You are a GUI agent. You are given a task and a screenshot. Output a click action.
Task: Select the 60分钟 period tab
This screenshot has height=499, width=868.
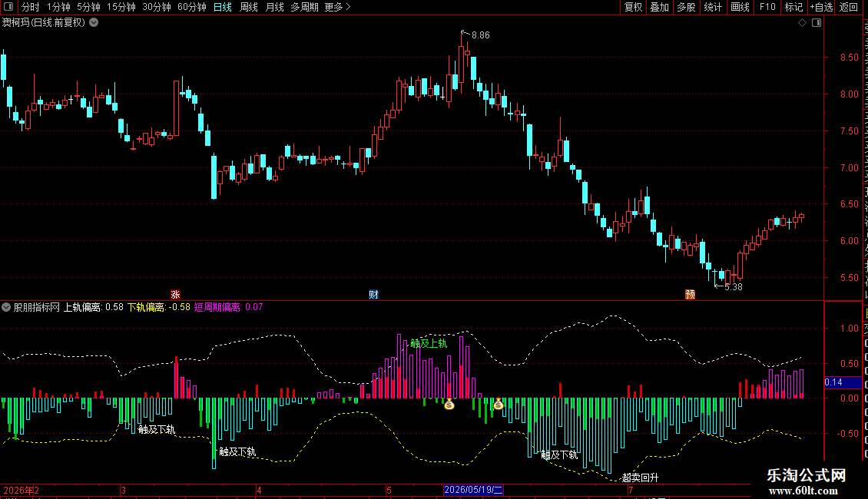click(x=192, y=7)
